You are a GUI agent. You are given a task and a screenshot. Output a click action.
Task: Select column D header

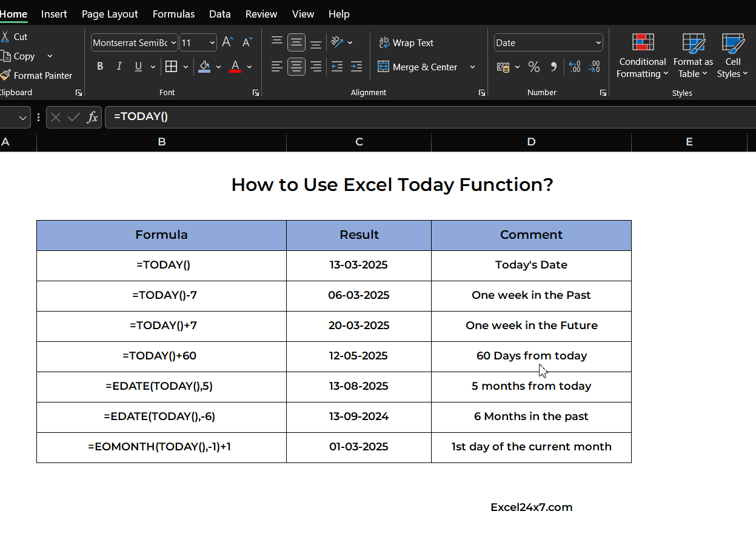[531, 142]
